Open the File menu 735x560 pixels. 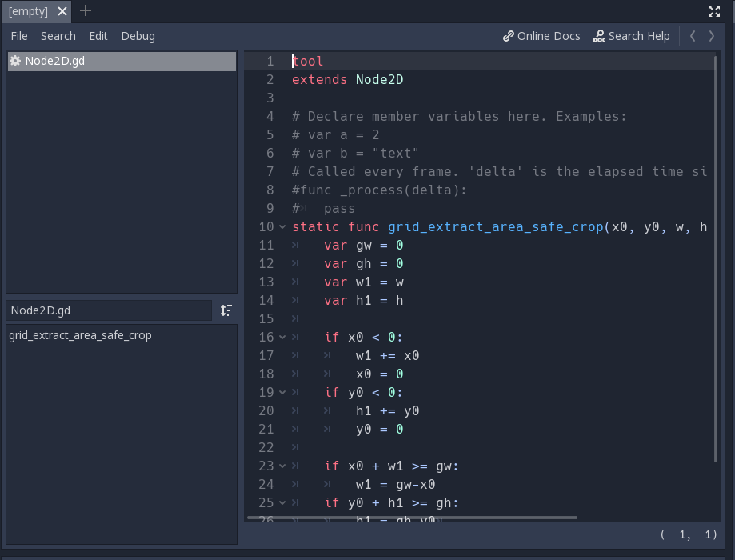pos(18,36)
